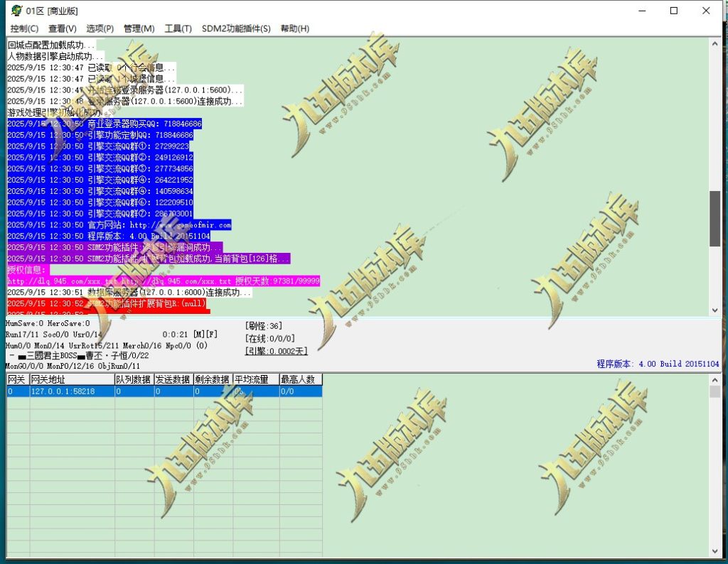Click the log panel's scroll-up arrow
This screenshot has width=728, height=564.
coord(715,44)
